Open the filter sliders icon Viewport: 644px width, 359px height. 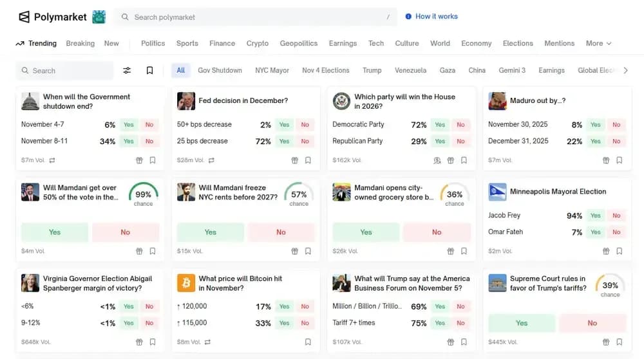(127, 71)
